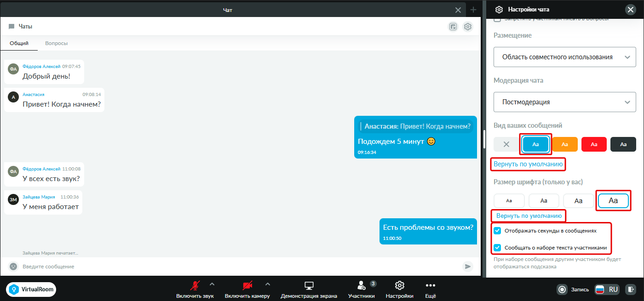This screenshot has width=644, height=301.
Task: Open camera options arrow near Включить камеру
Action: [268, 284]
